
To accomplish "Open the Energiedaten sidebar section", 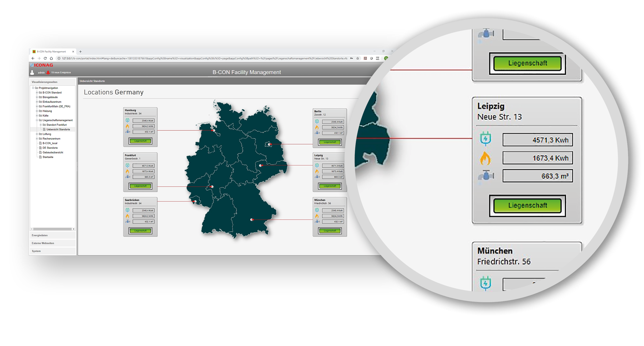I will 40,235.
